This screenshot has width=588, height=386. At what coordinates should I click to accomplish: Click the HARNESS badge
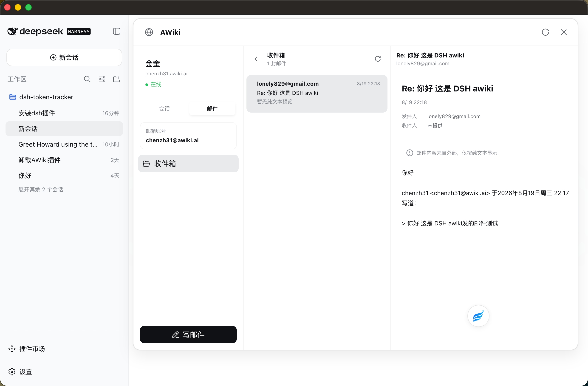tap(79, 31)
